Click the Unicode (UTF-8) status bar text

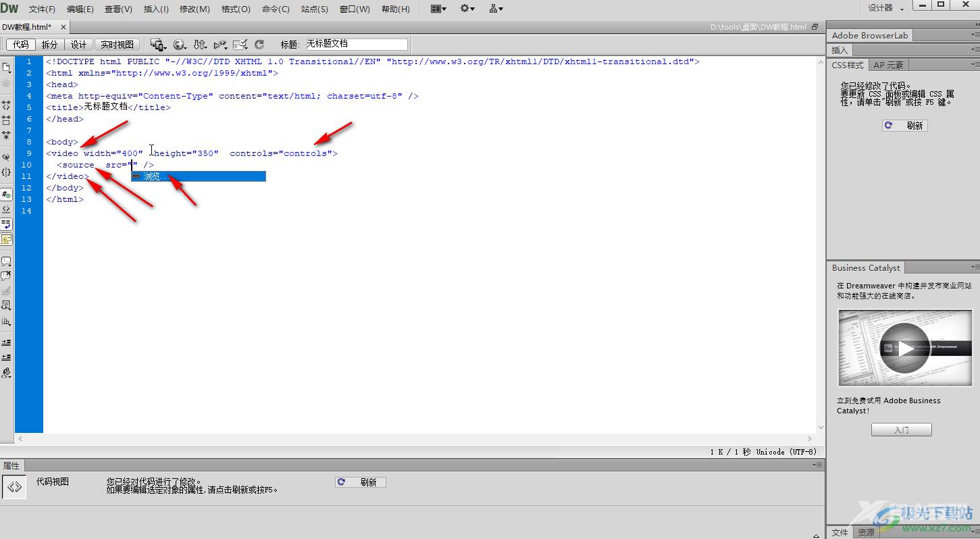[x=786, y=452]
